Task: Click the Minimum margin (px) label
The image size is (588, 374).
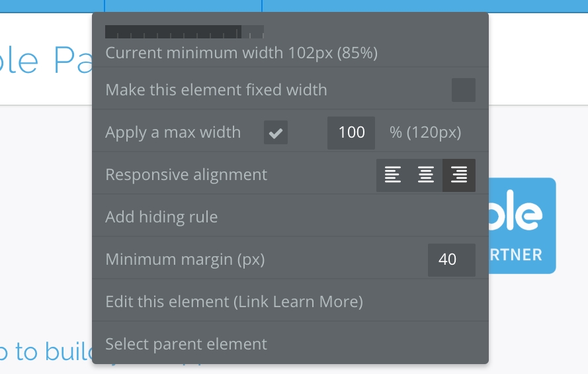Action: [185, 259]
